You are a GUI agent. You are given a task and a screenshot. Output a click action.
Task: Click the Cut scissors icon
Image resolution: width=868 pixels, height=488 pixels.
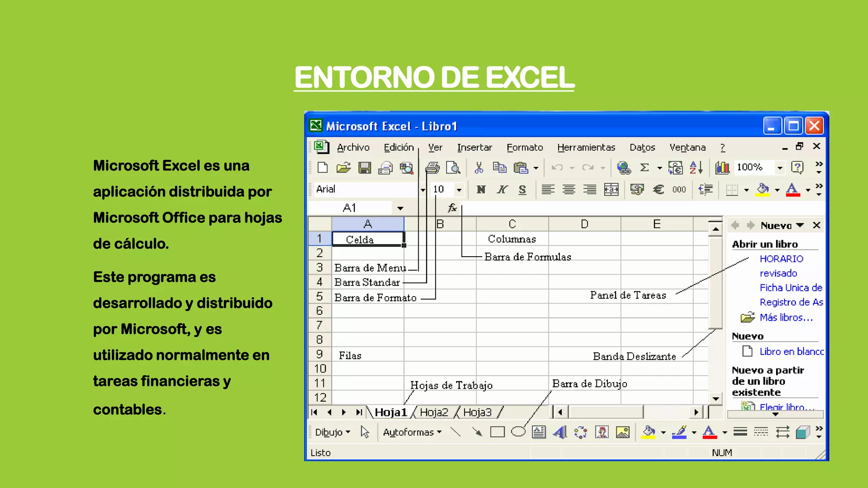click(x=479, y=168)
